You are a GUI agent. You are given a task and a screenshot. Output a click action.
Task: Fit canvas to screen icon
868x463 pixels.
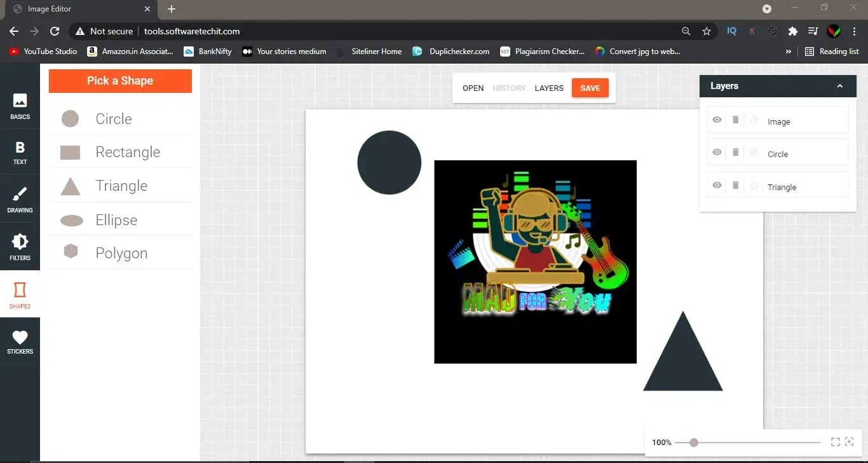click(x=836, y=442)
